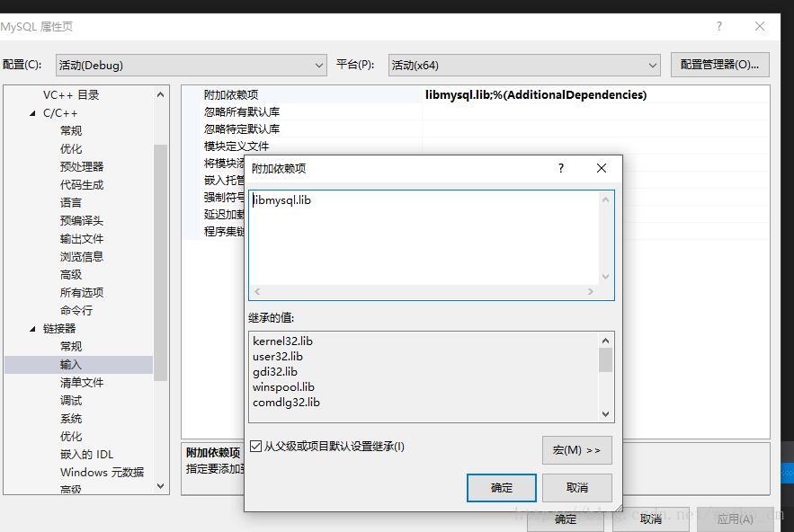Viewport: 794px width, 532px height.
Task: Select 嵌入的 IDL in the tree
Action: [x=86, y=454]
